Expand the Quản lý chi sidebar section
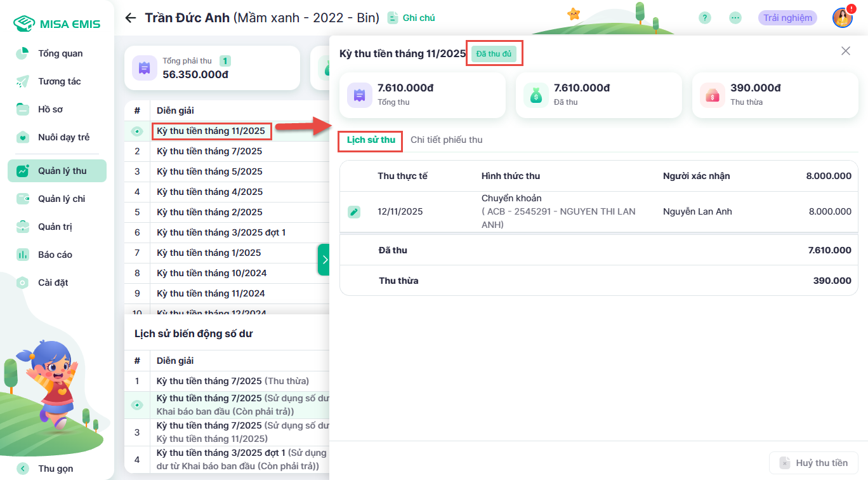868x480 pixels. 62,199
